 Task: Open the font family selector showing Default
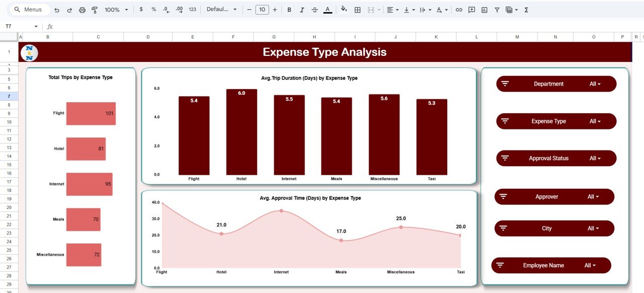[220, 9]
